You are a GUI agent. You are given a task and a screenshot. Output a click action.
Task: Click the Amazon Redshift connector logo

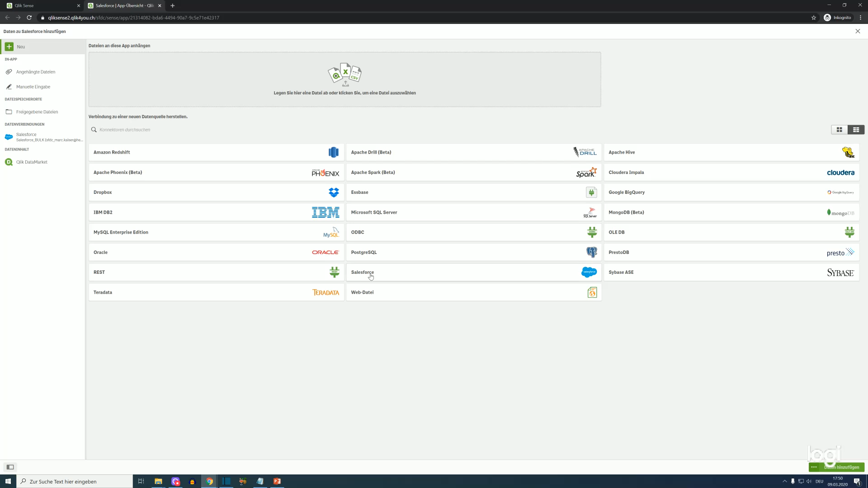[x=334, y=152]
